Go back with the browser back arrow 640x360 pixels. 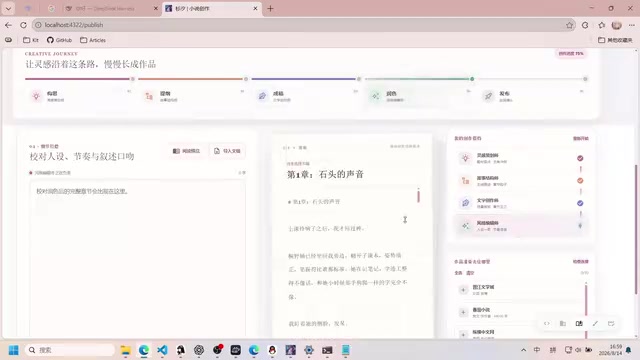pyautogui.click(x=9, y=25)
